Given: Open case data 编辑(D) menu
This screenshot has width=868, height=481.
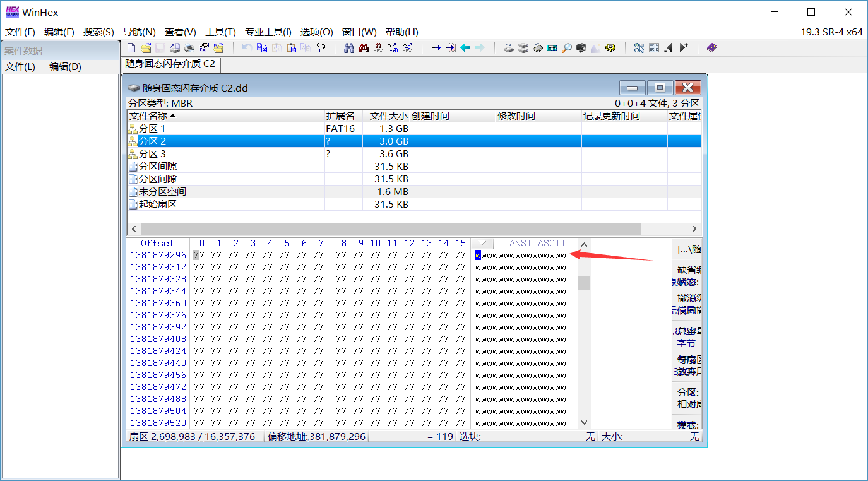Looking at the screenshot, I should point(65,67).
